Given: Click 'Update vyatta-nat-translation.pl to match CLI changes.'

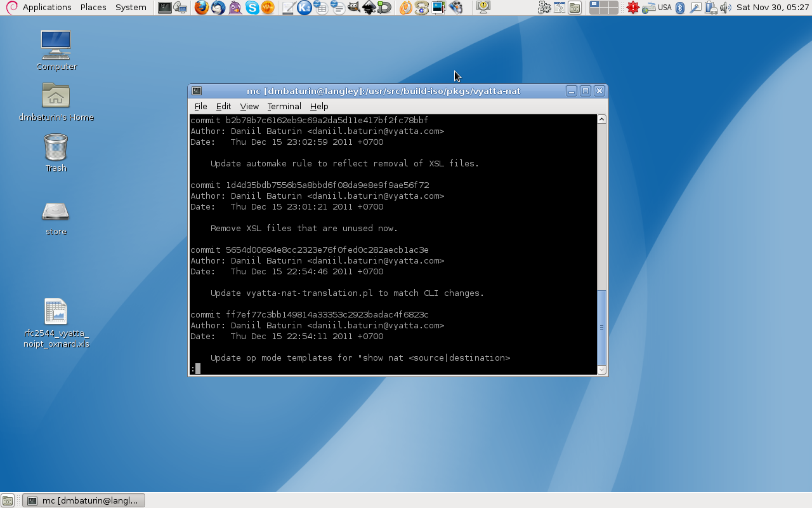Looking at the screenshot, I should tap(347, 293).
